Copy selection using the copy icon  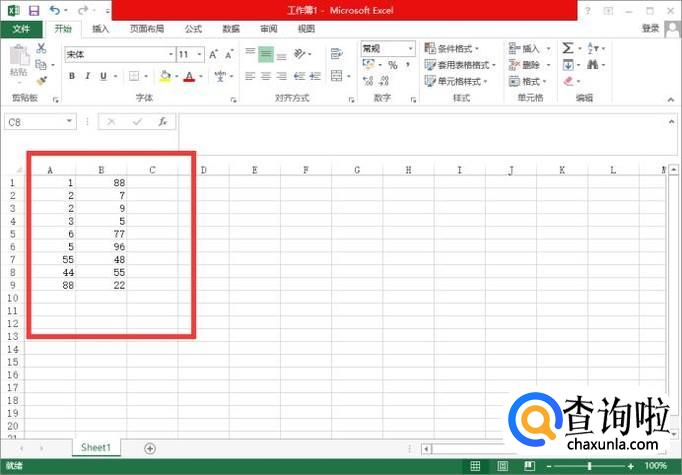41,65
